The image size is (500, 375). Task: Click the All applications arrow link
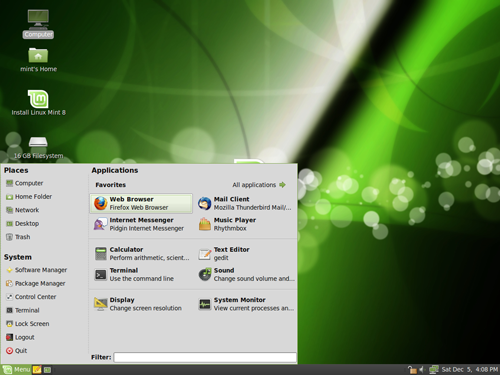pyautogui.click(x=259, y=185)
